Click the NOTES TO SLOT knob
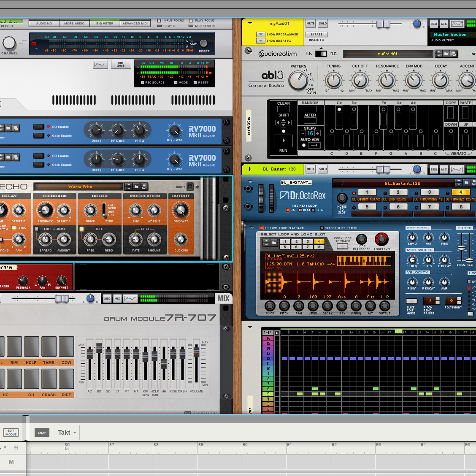Screen dimensions: 476x476 click(x=342, y=198)
